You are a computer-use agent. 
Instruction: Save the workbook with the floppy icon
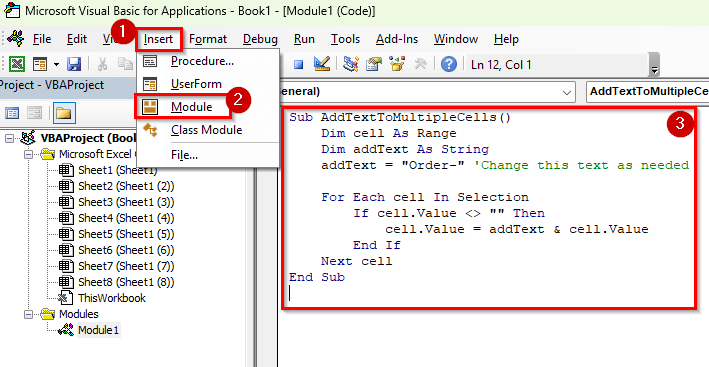pyautogui.click(x=74, y=64)
